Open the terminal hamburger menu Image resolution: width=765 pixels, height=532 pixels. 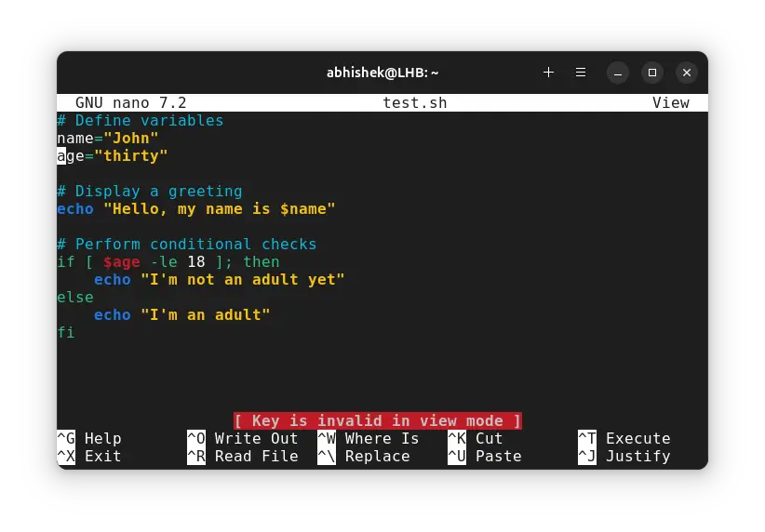tap(581, 72)
